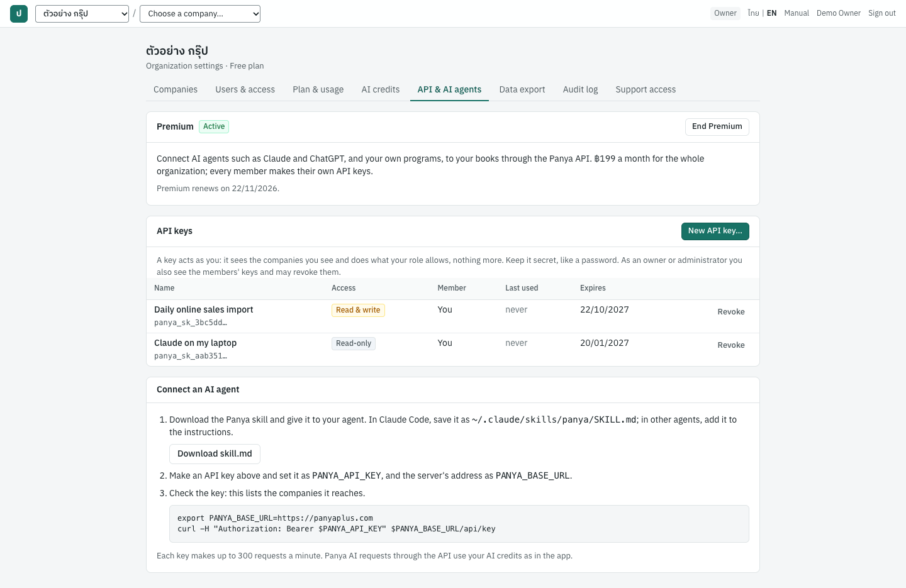Click the 'Daily online sales import' key name
Viewport: 906px width, 588px height.
[203, 309]
